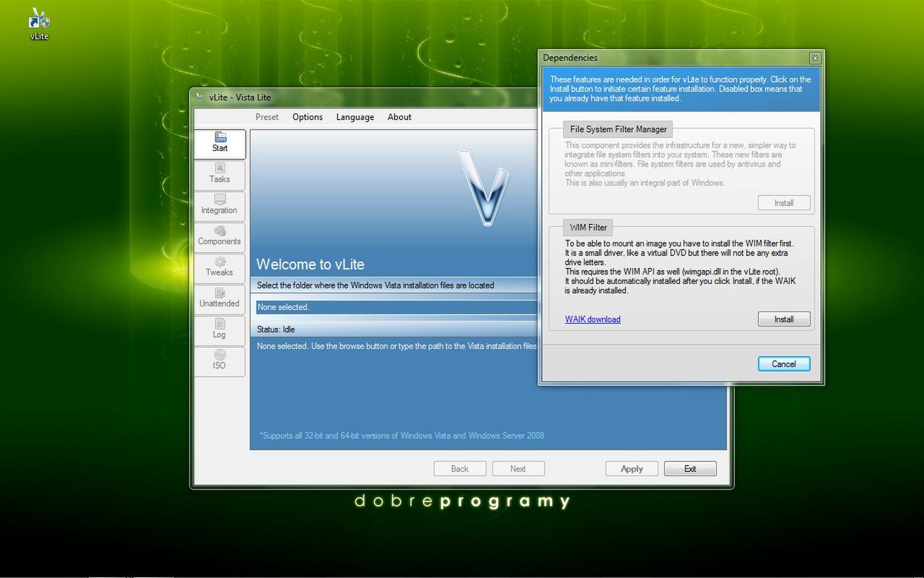Viewport: 924px width, 578px height.
Task: Open the Components sidebar section
Action: point(219,237)
